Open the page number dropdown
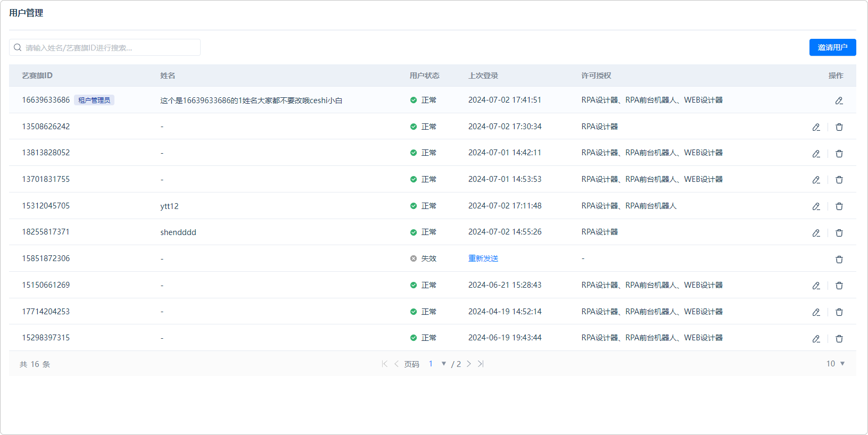 [443, 364]
